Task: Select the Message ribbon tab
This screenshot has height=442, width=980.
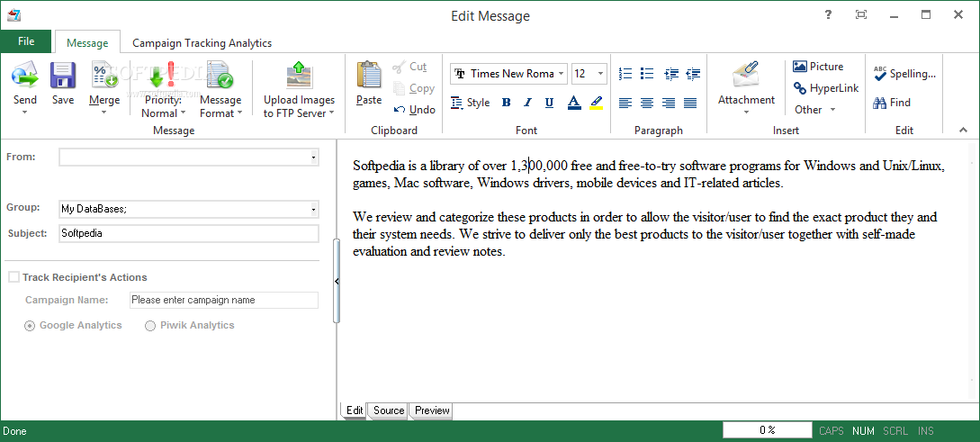Action: click(87, 43)
